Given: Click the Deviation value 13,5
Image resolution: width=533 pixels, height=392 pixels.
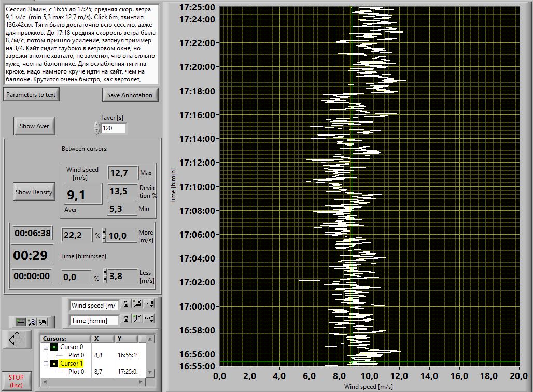Looking at the screenshot, I should (x=123, y=191).
